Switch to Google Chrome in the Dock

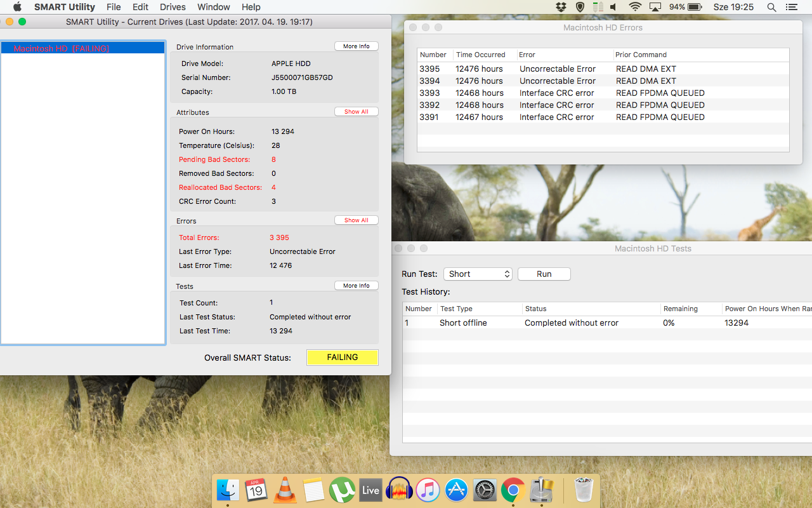(x=513, y=490)
